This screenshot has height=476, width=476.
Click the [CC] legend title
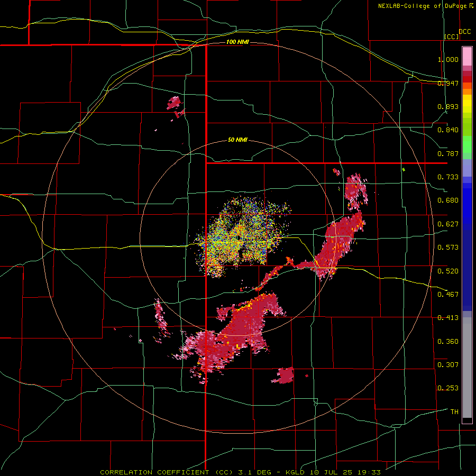(452, 36)
